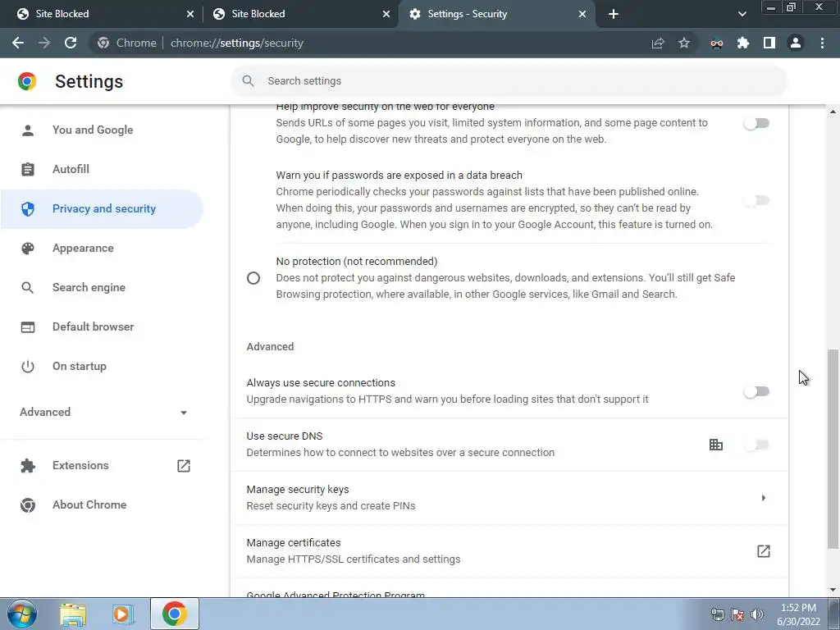Click the external link icon for Manage certificates
The image size is (840, 630).
(x=764, y=551)
